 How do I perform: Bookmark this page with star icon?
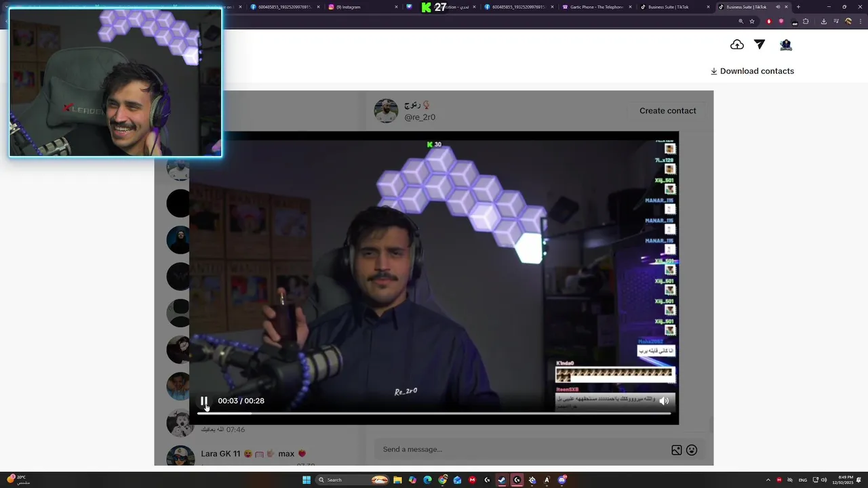[752, 21]
